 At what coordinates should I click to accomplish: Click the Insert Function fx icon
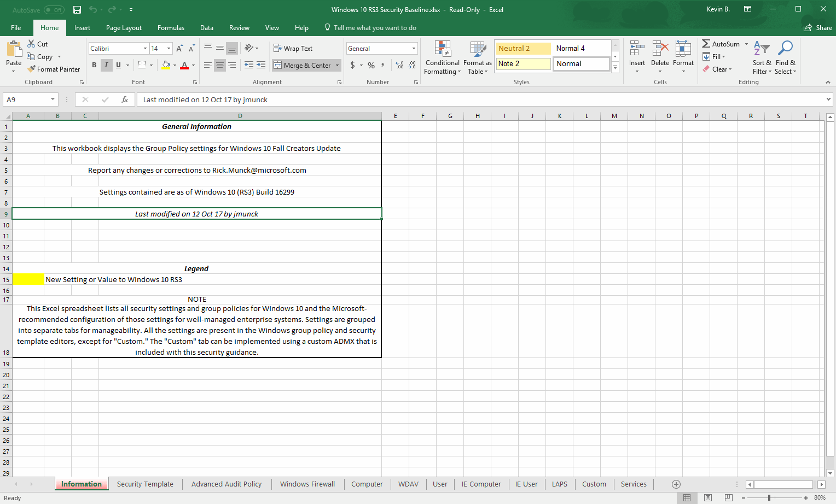point(125,99)
